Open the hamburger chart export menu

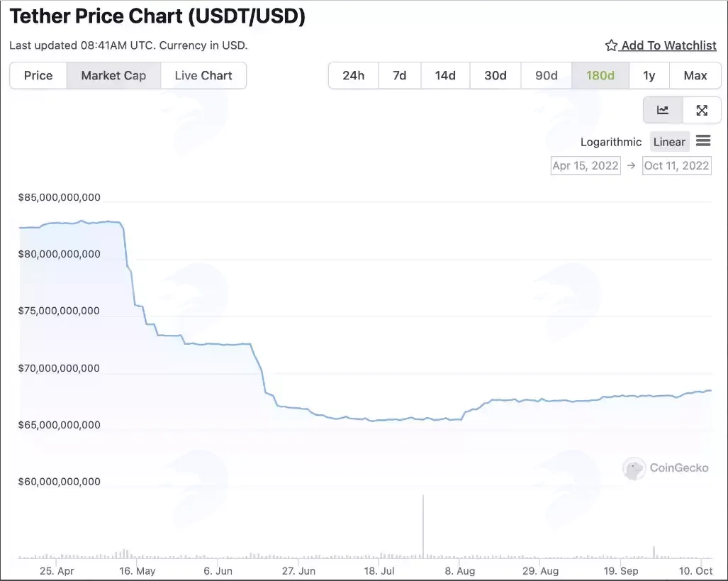(703, 140)
